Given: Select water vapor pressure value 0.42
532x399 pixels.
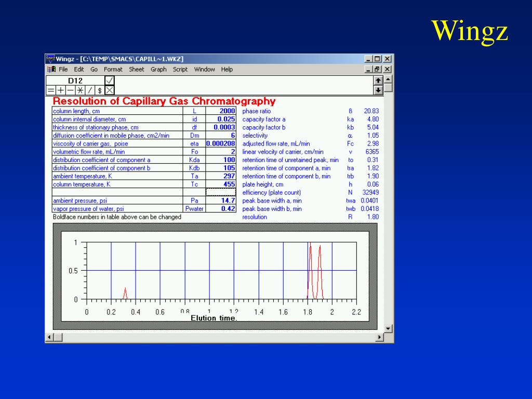Looking at the screenshot, I should click(220, 209).
